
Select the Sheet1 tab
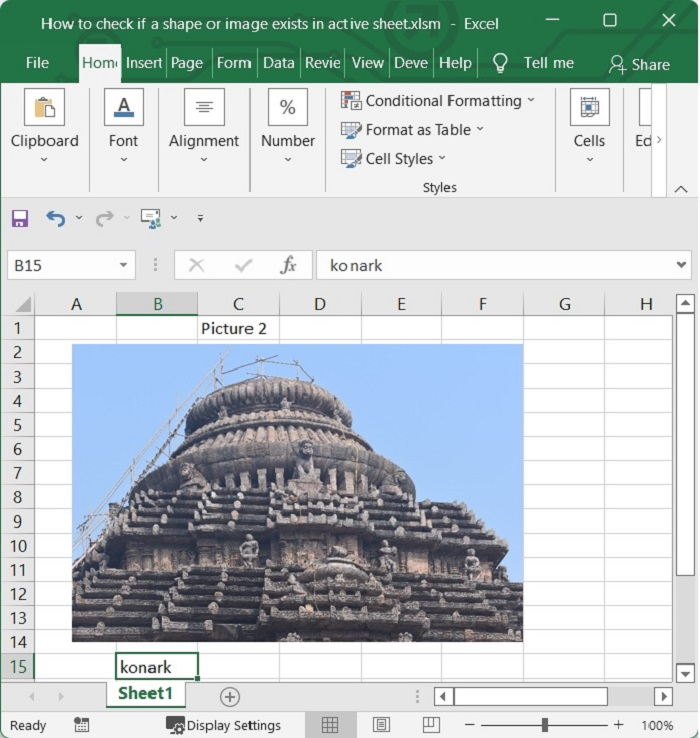tap(145, 694)
